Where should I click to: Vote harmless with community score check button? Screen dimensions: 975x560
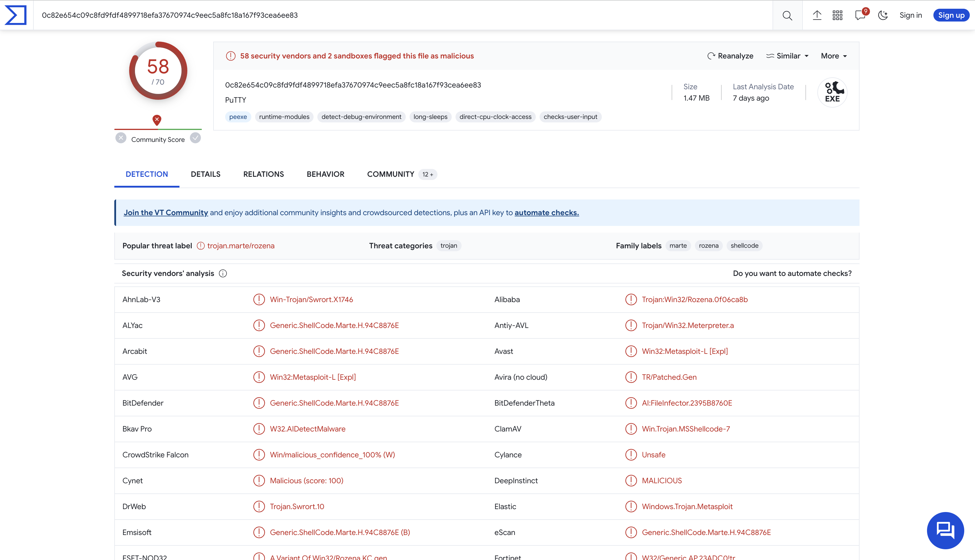195,138
